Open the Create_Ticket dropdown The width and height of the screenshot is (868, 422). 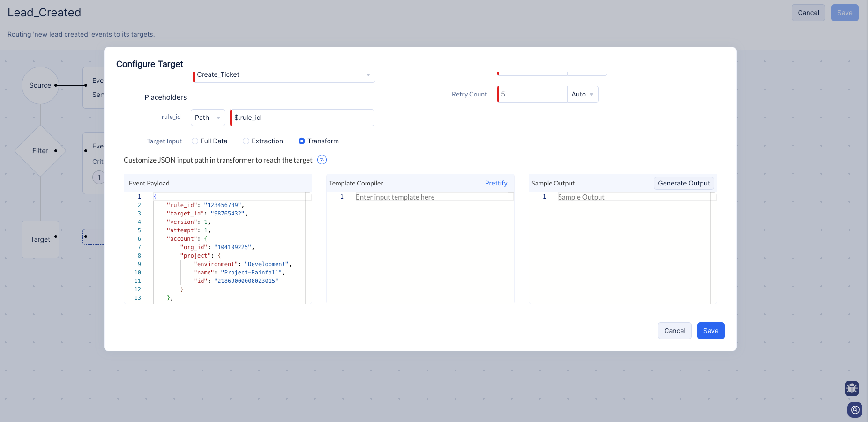[x=284, y=75]
